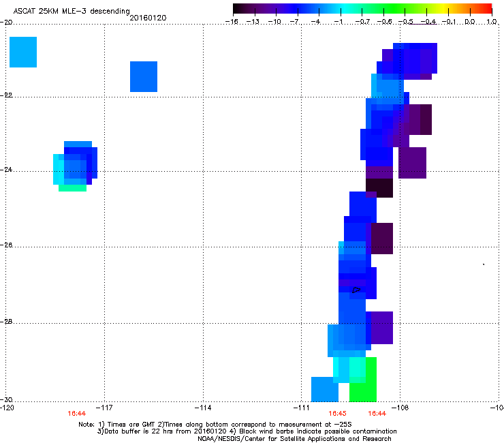Click the '-13' color scale label
Image resolution: width=504 pixels, height=443 pixels.
[253, 22]
